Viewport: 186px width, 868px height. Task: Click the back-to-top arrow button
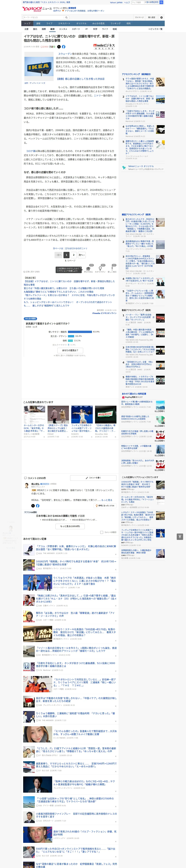click(x=180, y=537)
